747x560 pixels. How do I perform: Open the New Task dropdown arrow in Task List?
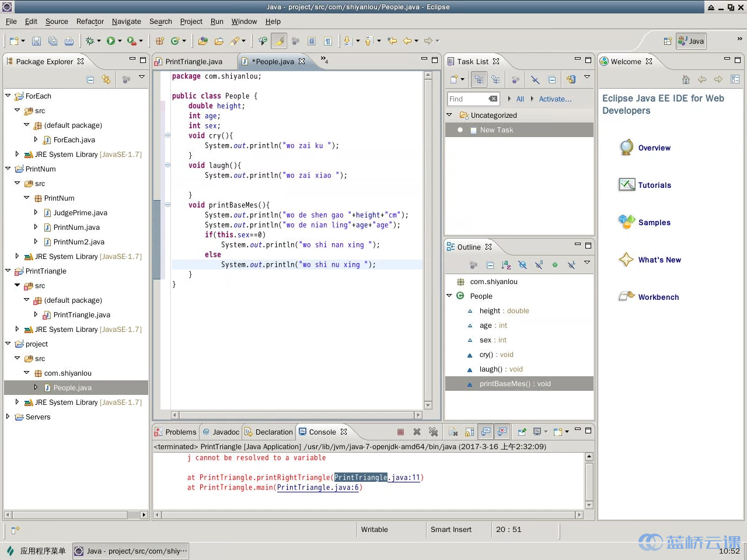[x=463, y=79]
